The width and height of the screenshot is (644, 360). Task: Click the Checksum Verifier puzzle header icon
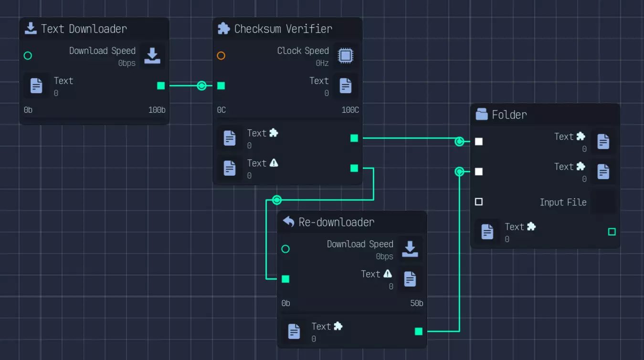point(223,28)
